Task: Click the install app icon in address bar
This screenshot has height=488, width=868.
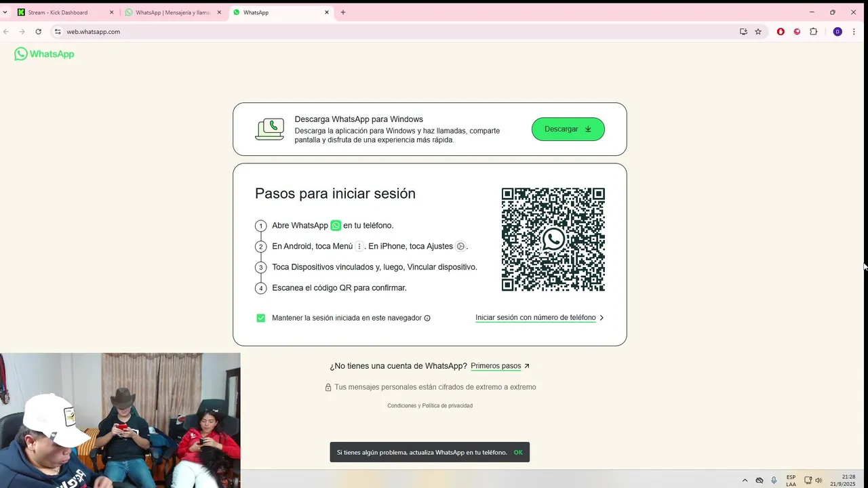Action: tap(743, 32)
